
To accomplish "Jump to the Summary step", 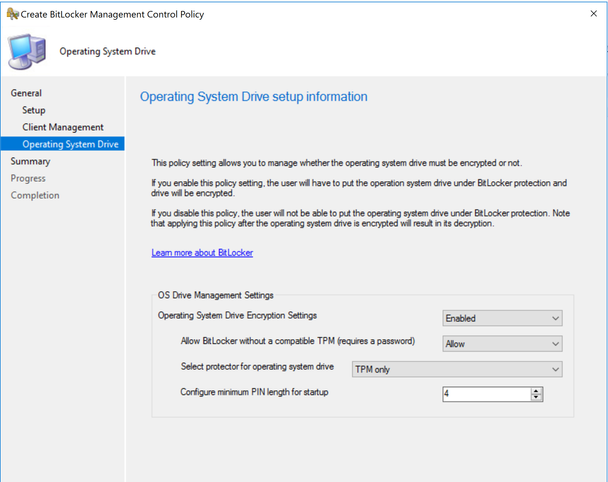I will tap(30, 161).
